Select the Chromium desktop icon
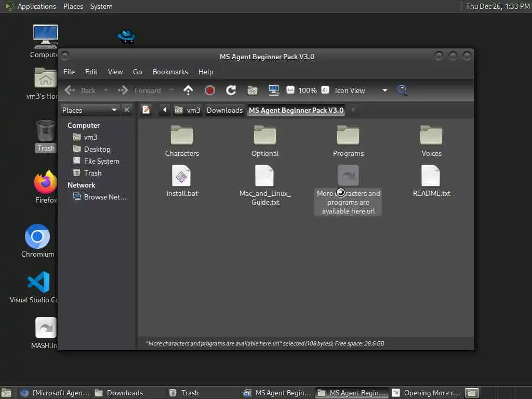Screen dimensions: 532x399 coord(37,241)
